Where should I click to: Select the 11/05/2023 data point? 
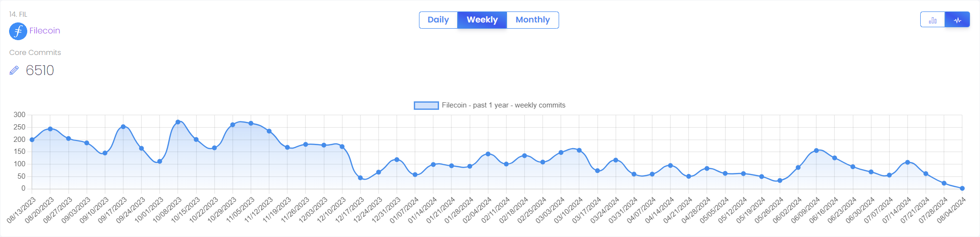[x=251, y=123]
